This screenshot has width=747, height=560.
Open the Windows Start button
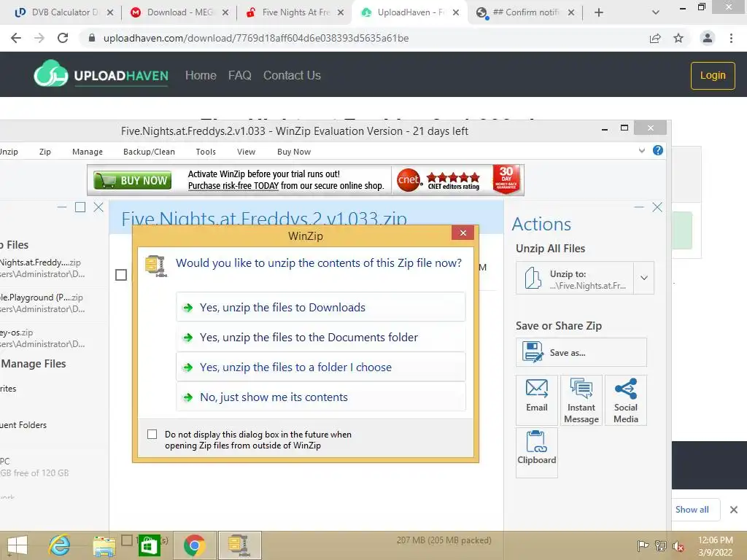click(18, 545)
